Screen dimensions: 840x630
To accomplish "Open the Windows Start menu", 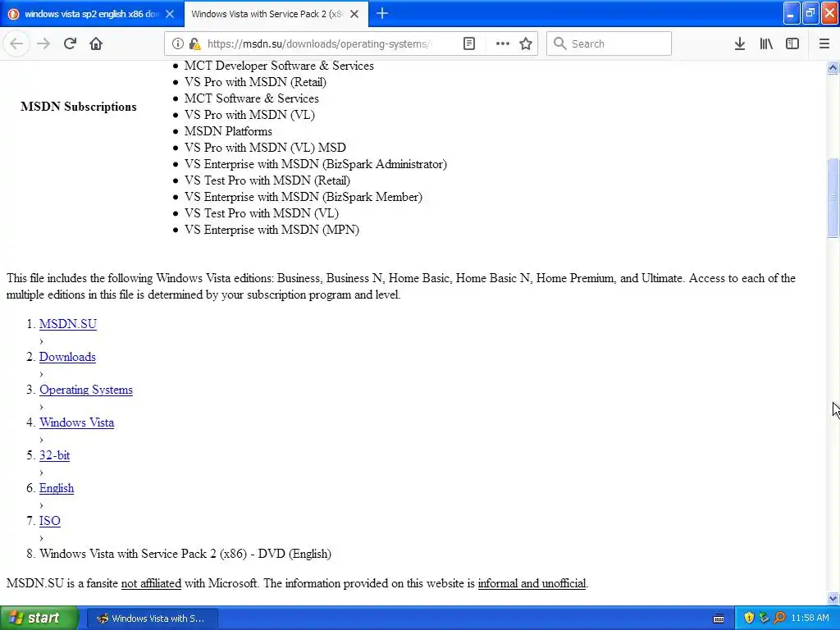I will 39,618.
